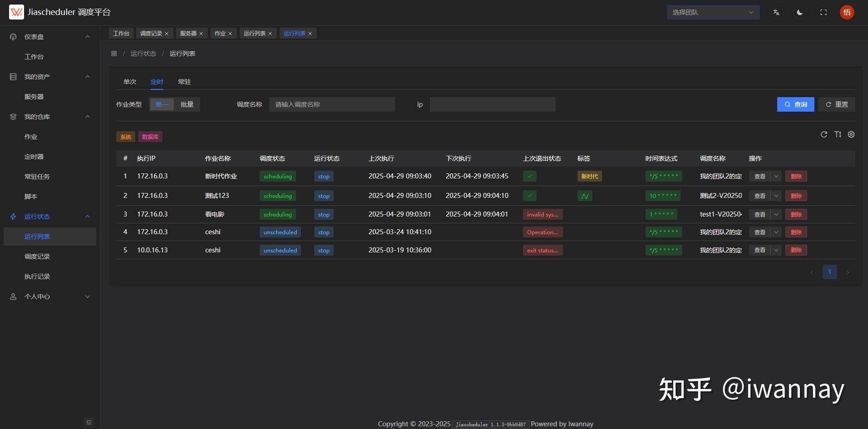Click the 查询 search button
This screenshot has height=429, width=868.
point(795,104)
